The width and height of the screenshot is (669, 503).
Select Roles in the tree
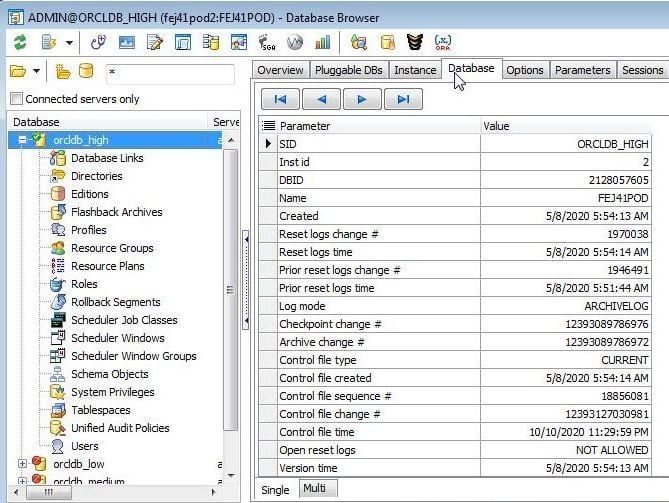84,284
